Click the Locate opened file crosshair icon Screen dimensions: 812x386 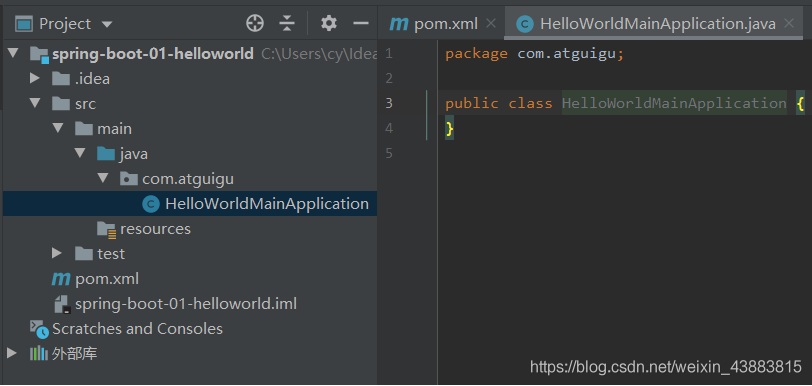(255, 23)
